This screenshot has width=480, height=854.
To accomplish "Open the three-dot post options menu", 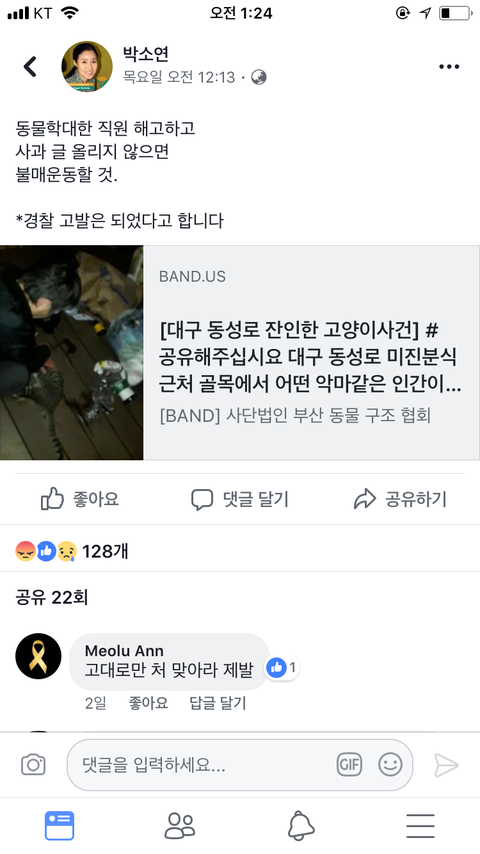I will point(449,66).
